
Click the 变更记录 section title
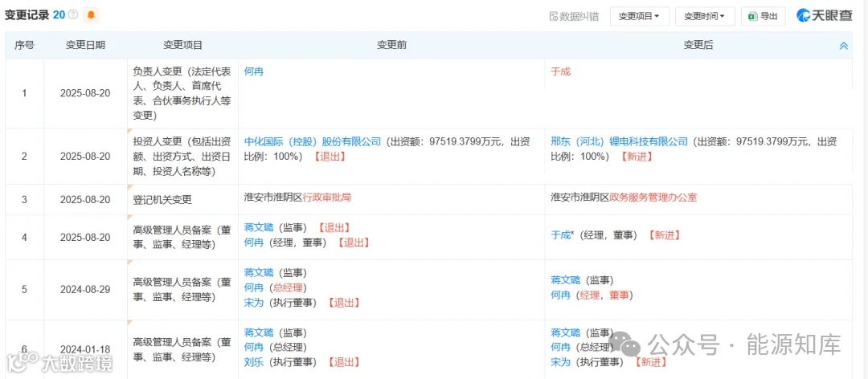point(27,15)
